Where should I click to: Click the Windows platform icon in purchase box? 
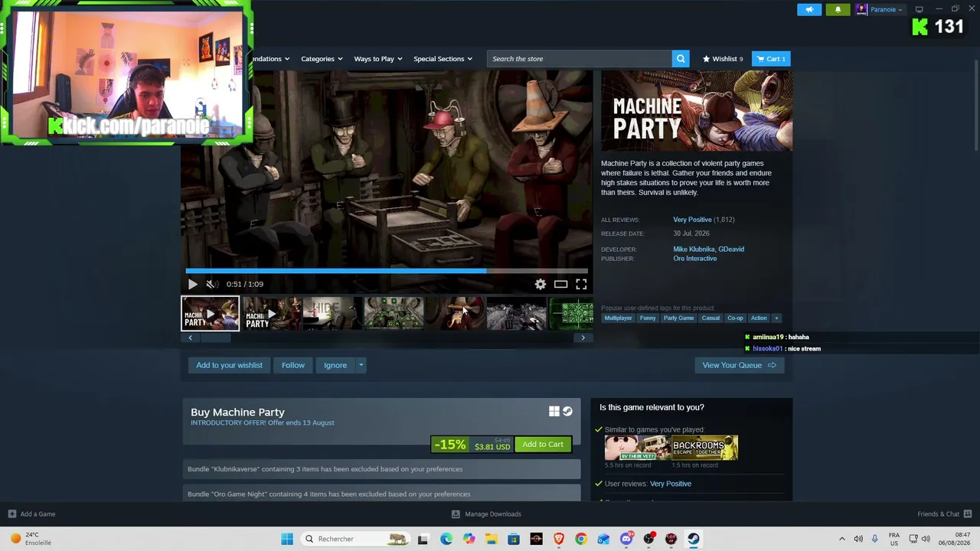tap(554, 412)
